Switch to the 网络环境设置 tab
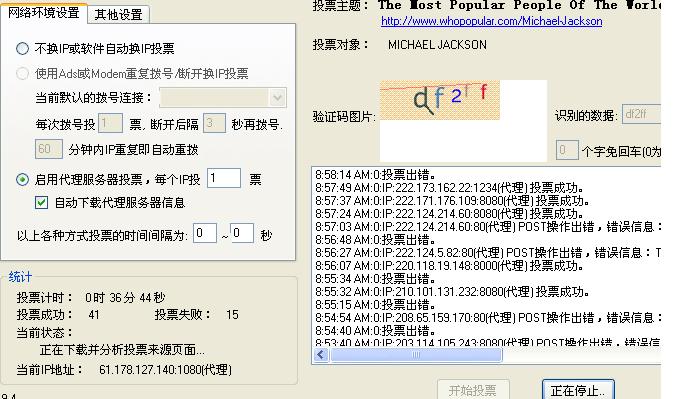683x399 pixels. tap(44, 12)
